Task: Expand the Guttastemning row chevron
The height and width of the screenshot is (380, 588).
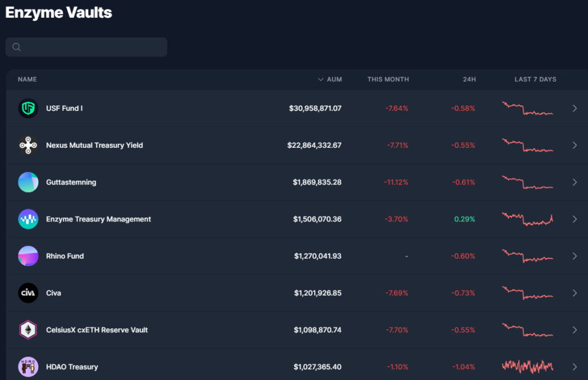Action: [x=574, y=182]
